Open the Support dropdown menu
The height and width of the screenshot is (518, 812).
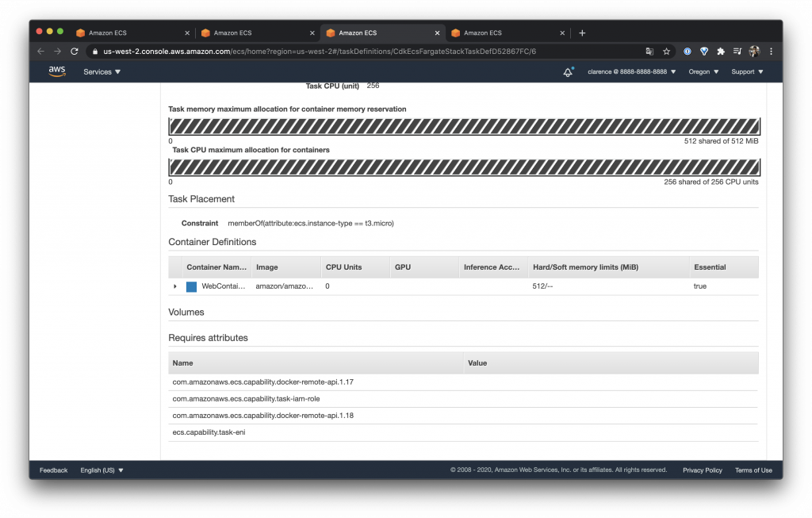(747, 72)
